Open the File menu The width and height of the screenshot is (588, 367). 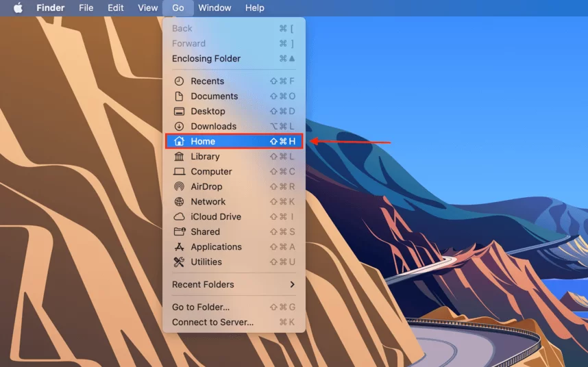[x=86, y=8]
